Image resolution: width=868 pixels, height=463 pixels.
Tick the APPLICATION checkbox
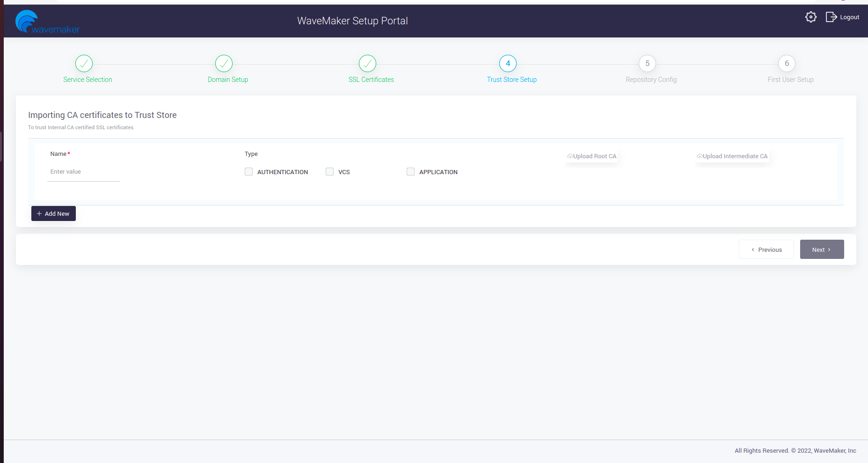pyautogui.click(x=410, y=172)
